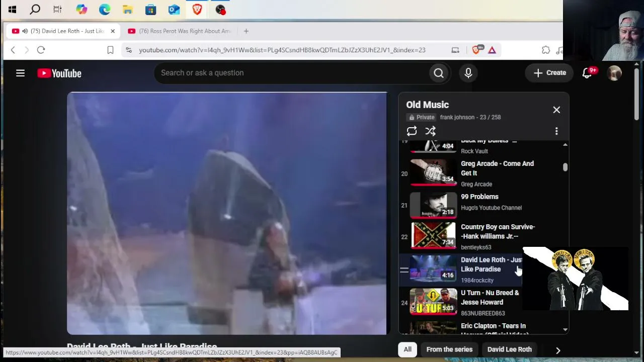Viewport: 644px width, 362px height.
Task: Click the U Turn video thumbnail
Action: pyautogui.click(x=433, y=301)
